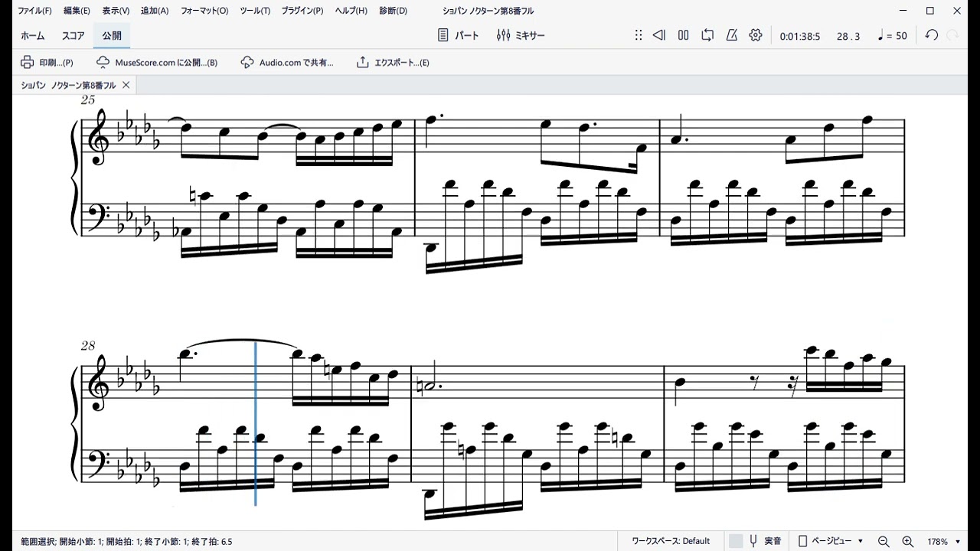Rewind playback to the start
The width and height of the screenshot is (980, 551).
659,35
